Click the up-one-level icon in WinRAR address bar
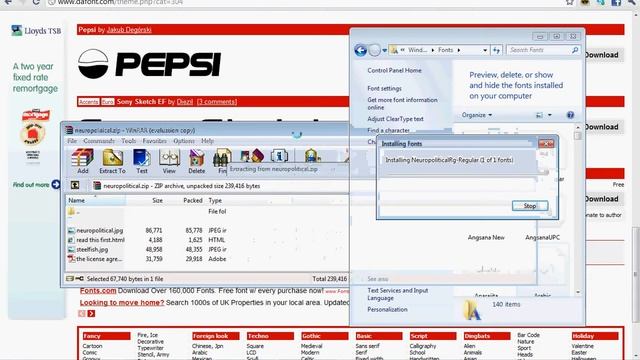Image resolution: width=640 pixels, height=360 pixels. pyautogui.click(x=75, y=185)
